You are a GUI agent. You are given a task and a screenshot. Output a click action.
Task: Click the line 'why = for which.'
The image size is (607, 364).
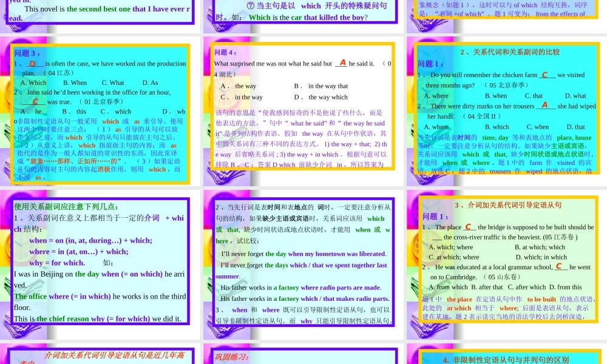[x=57, y=263]
